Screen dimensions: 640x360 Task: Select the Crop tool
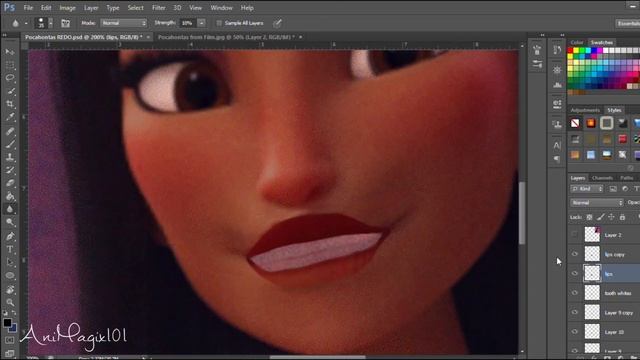click(10, 104)
